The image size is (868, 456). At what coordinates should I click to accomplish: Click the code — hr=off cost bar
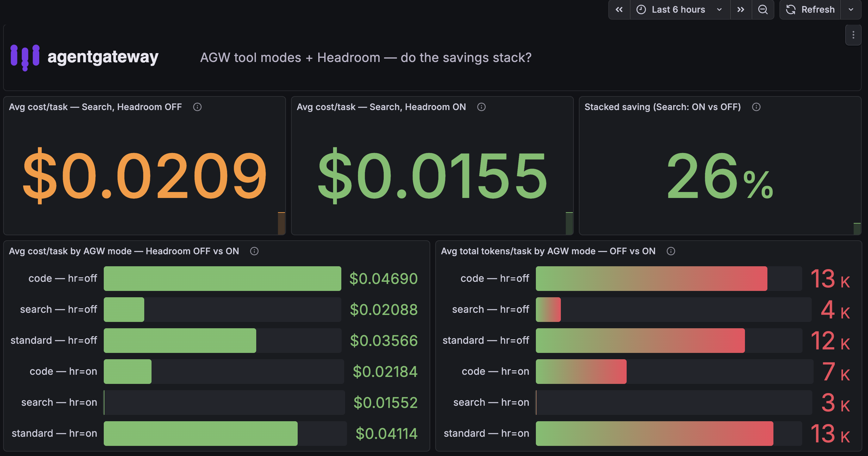(222, 279)
